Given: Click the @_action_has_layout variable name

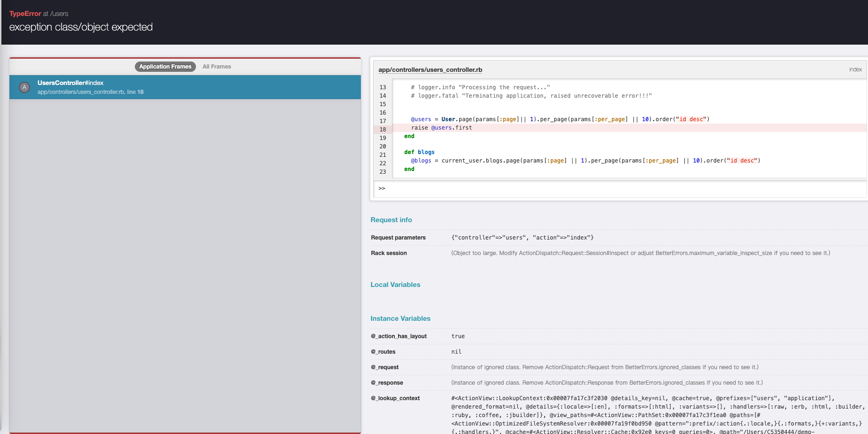Looking at the screenshot, I should pos(399,336).
